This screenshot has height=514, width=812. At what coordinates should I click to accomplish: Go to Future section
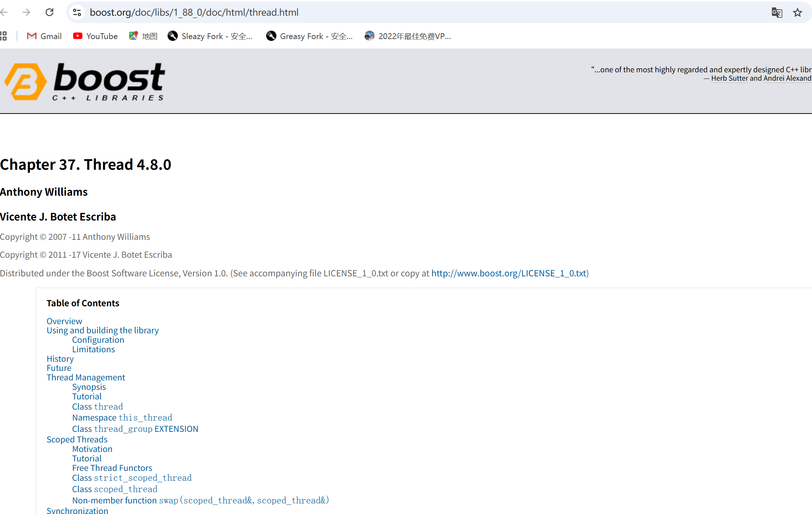tap(59, 368)
